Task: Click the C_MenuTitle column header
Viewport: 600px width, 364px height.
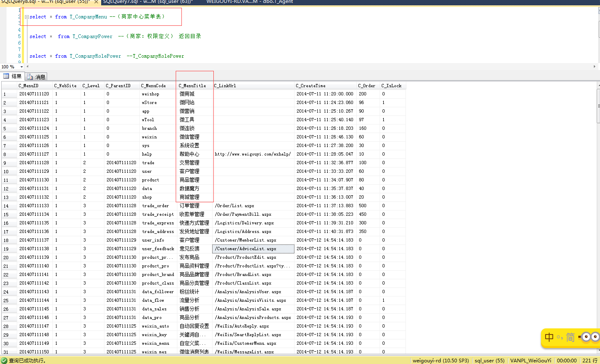Action: click(192, 86)
